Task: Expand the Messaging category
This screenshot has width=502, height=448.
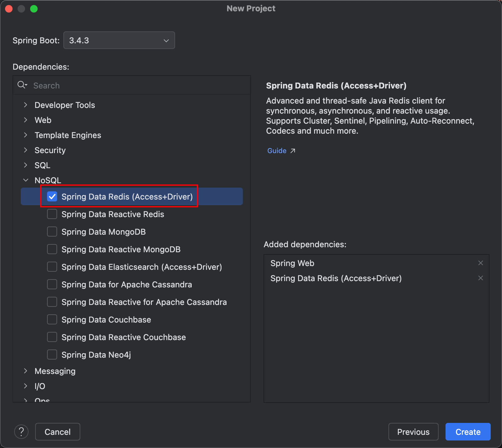Action: tap(26, 371)
